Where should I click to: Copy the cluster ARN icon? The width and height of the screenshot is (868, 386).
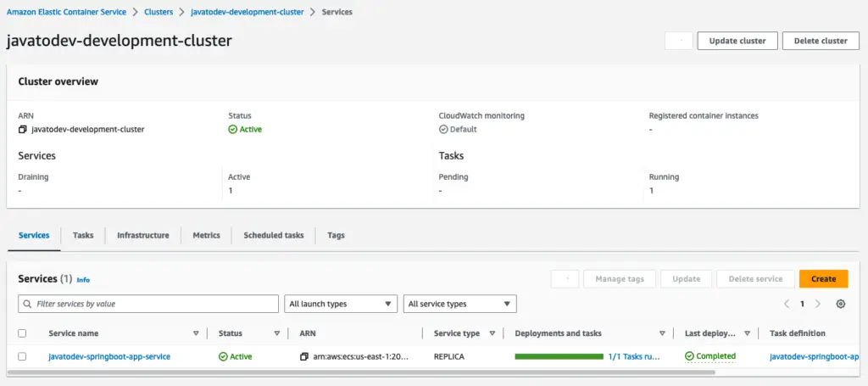[23, 130]
